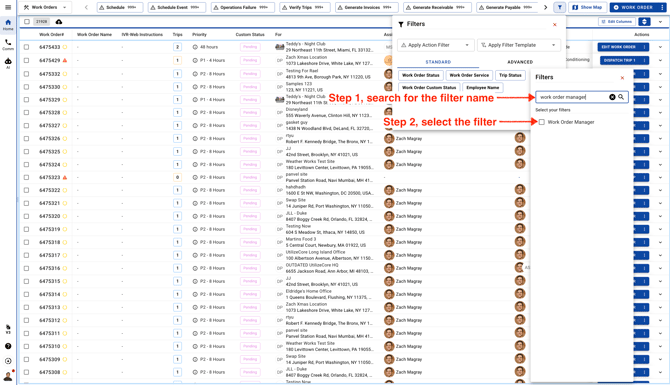The width and height of the screenshot is (670, 385).
Task: Open the kebab menu on Dispatch Trip 1 button
Action: tap(644, 60)
